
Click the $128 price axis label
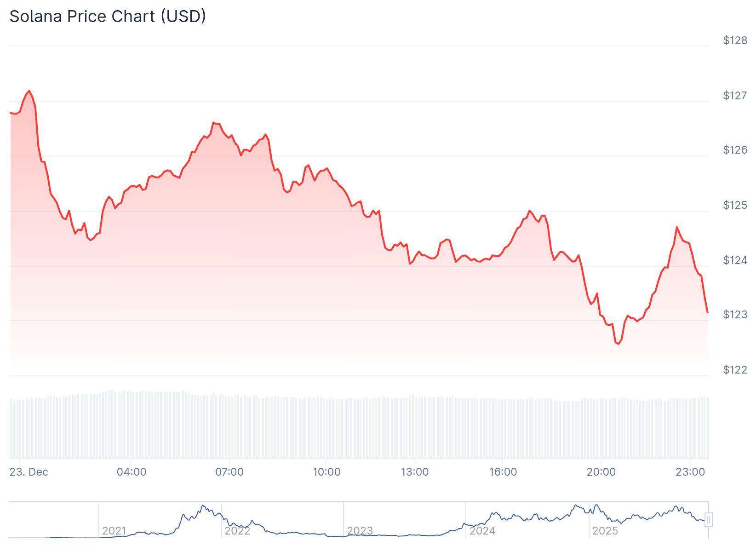735,40
